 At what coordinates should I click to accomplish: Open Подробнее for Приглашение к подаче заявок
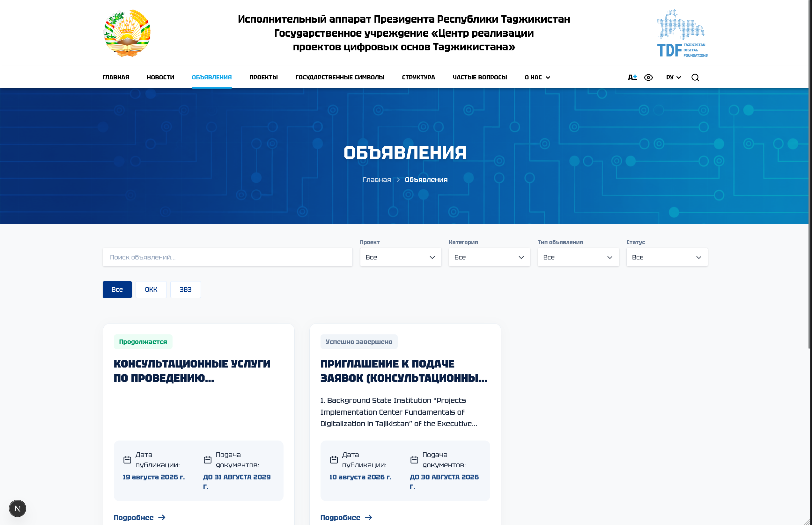(x=346, y=517)
